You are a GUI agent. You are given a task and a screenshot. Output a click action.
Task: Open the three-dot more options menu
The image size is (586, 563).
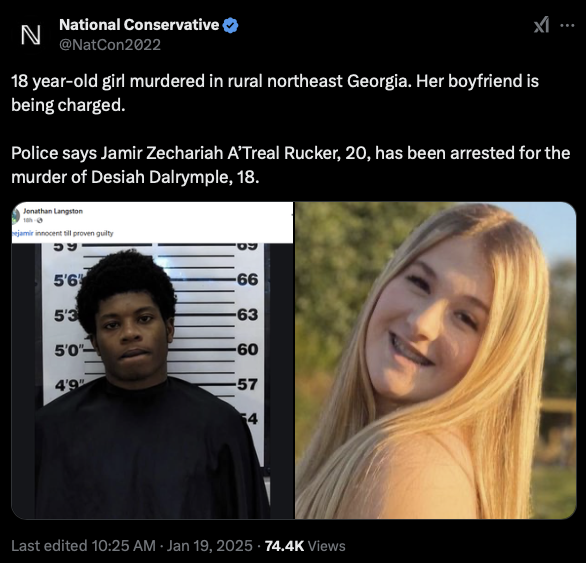tap(567, 25)
